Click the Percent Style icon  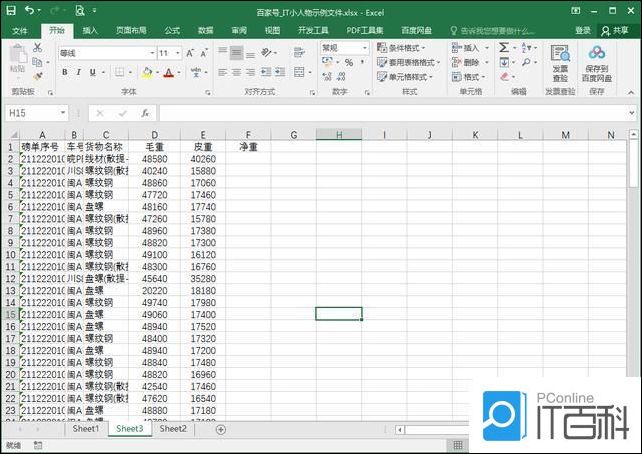(349, 63)
